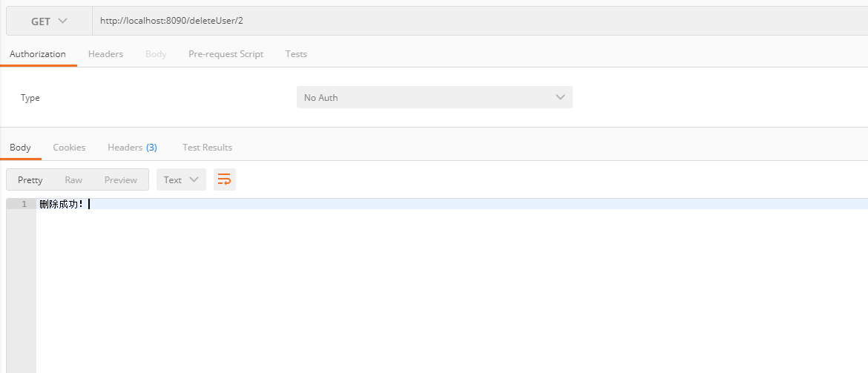View the response Headers (3) tab
The width and height of the screenshot is (868, 373).
[x=132, y=148]
